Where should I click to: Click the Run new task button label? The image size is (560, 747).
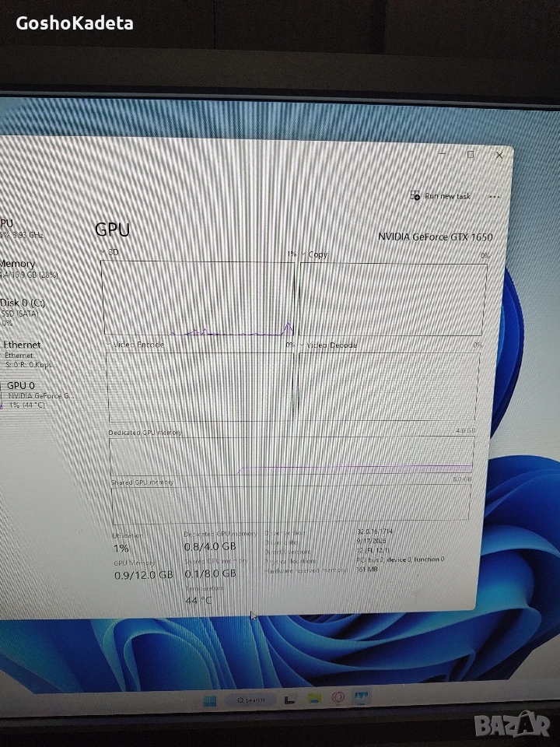tap(447, 196)
